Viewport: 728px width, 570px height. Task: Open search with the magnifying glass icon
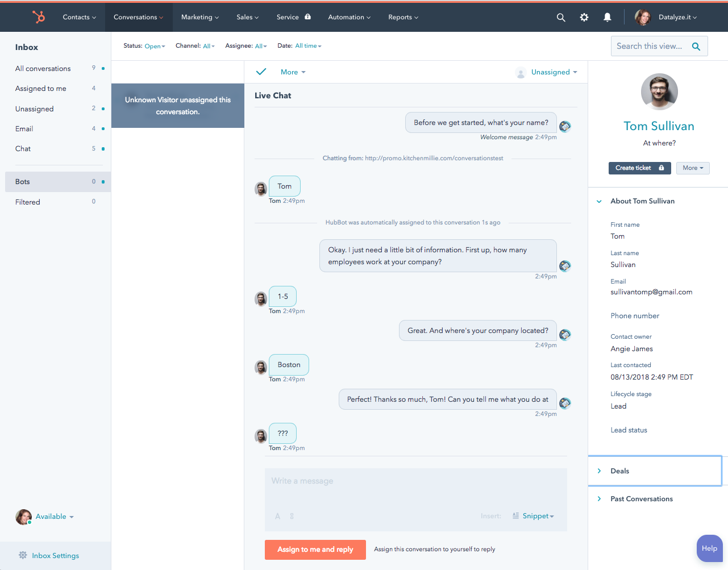(561, 18)
